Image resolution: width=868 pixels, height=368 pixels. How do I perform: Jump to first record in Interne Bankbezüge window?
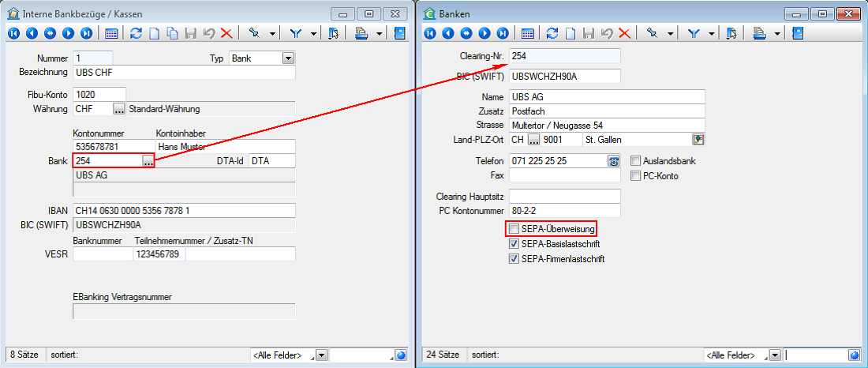(14, 33)
